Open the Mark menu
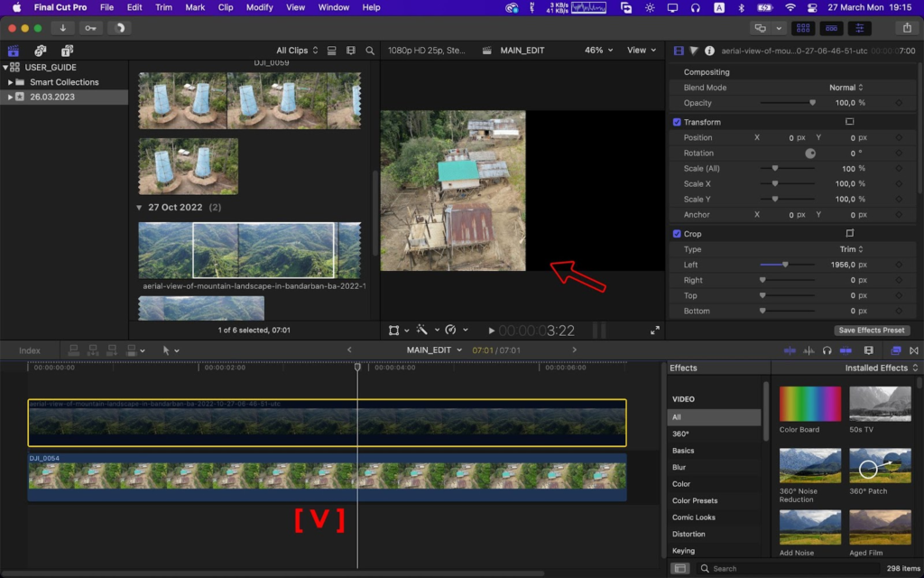This screenshot has width=924, height=578. pos(195,7)
